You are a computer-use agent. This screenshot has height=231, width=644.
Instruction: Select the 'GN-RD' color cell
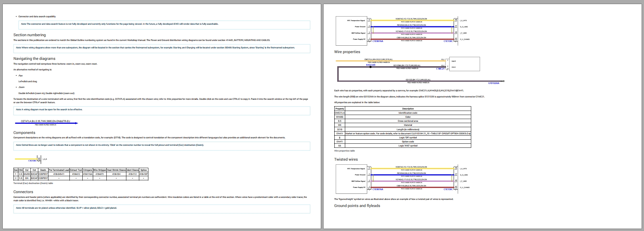click(x=27, y=174)
